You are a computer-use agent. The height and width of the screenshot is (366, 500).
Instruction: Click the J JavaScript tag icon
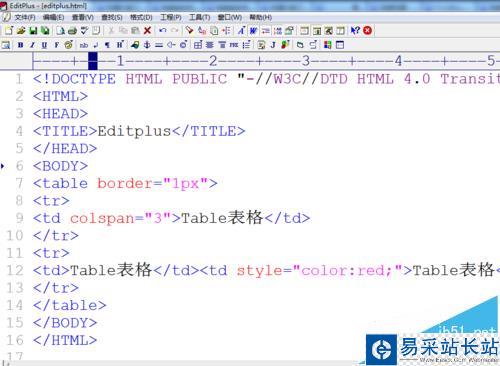coord(273,45)
